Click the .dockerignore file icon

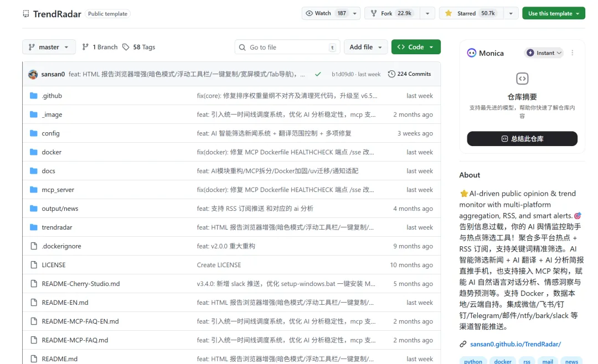[34, 246]
